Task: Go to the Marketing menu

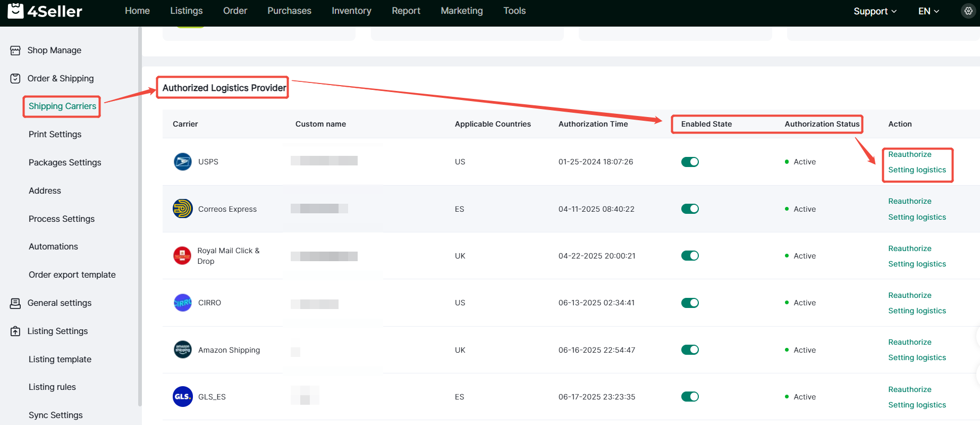Action: [461, 11]
